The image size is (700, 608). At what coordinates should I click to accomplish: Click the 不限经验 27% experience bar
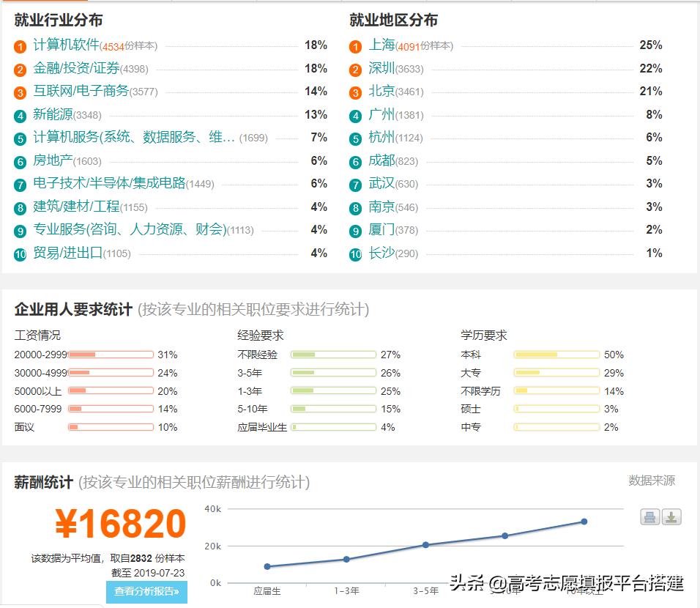(x=333, y=354)
